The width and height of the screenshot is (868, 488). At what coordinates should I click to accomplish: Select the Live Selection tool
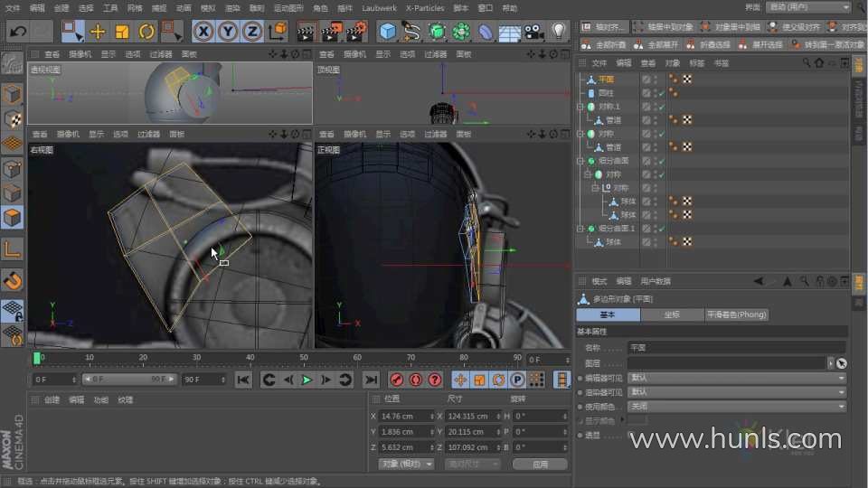(x=72, y=31)
